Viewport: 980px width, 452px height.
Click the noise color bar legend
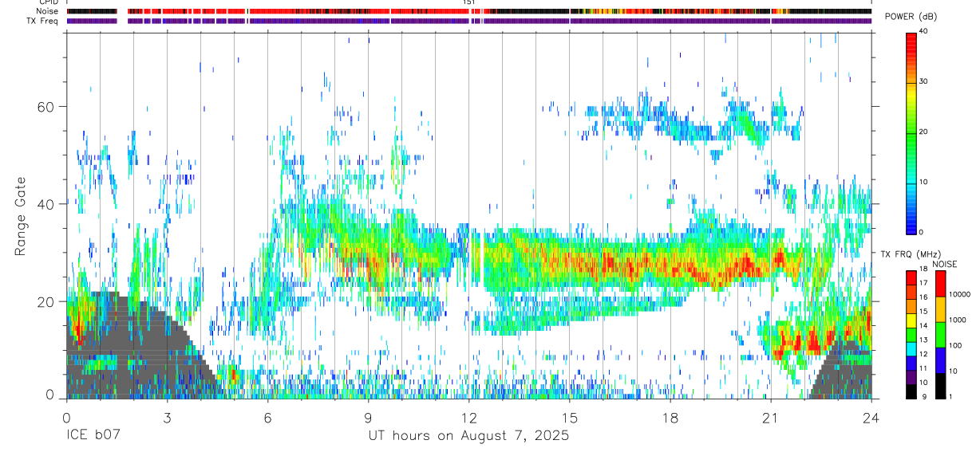pyautogui.click(x=940, y=334)
